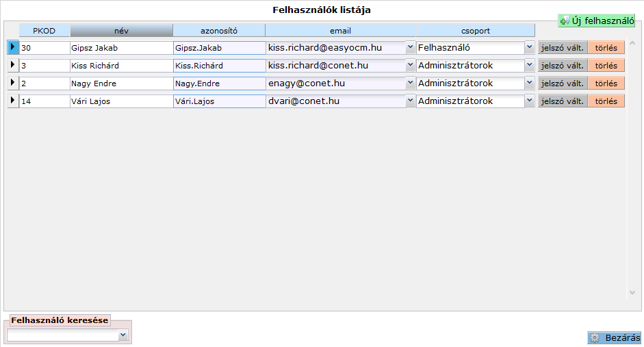Image resolution: width=644 pixels, height=347 pixels.
Task: Open the email dropdown for Nagy Endre
Action: 410,83
